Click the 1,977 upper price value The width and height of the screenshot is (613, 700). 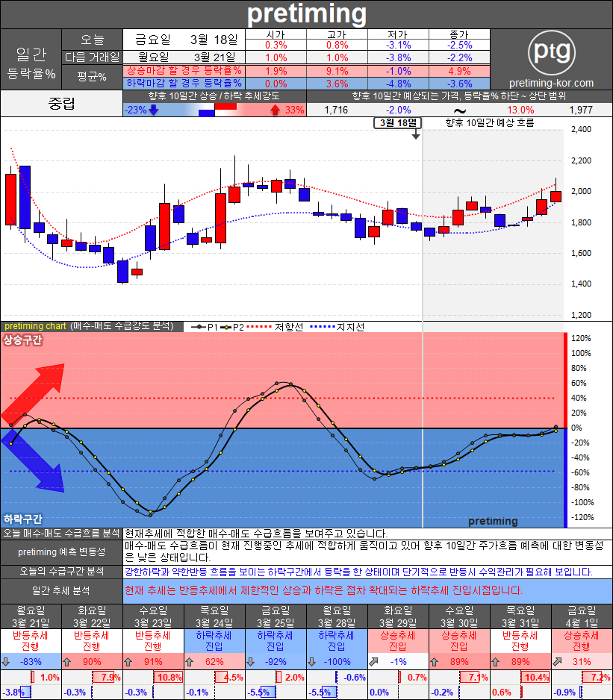point(581,110)
